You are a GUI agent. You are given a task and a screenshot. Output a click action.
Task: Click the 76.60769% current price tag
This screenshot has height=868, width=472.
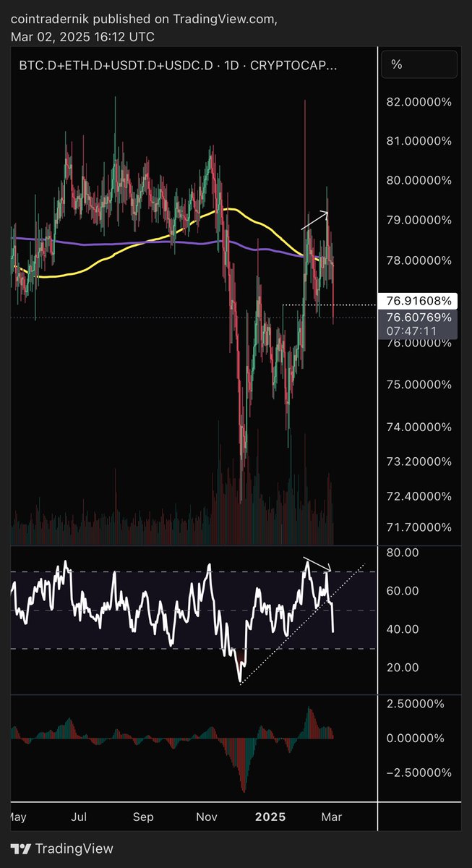point(418,317)
